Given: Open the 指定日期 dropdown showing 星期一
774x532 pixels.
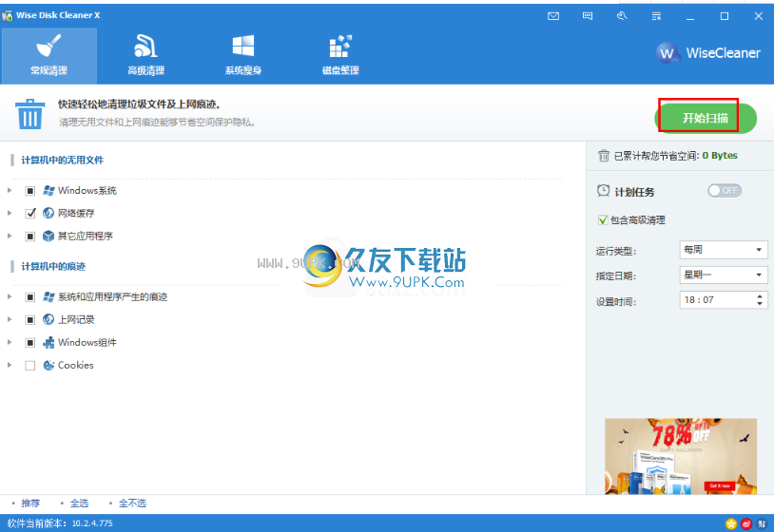Looking at the screenshot, I should (x=724, y=275).
